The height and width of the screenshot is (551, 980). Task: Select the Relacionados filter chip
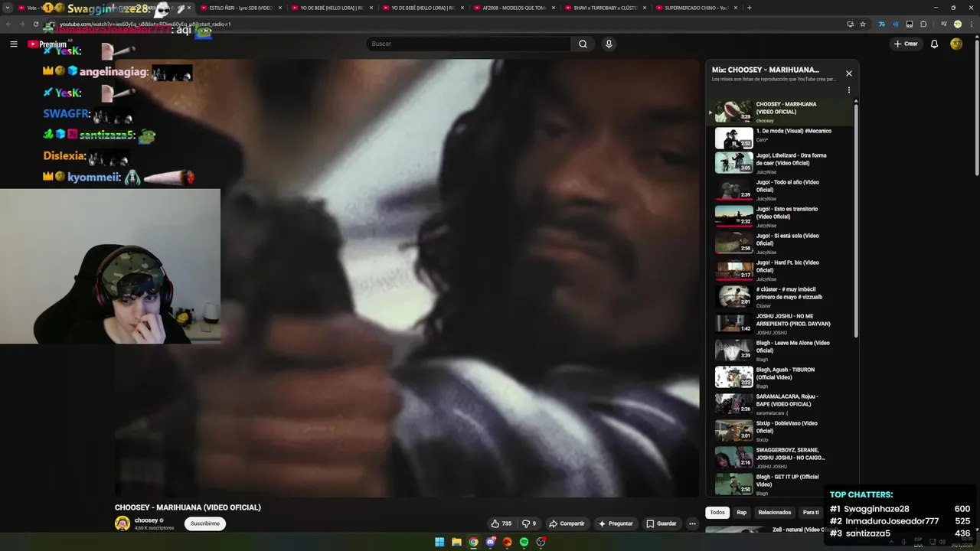coord(775,512)
